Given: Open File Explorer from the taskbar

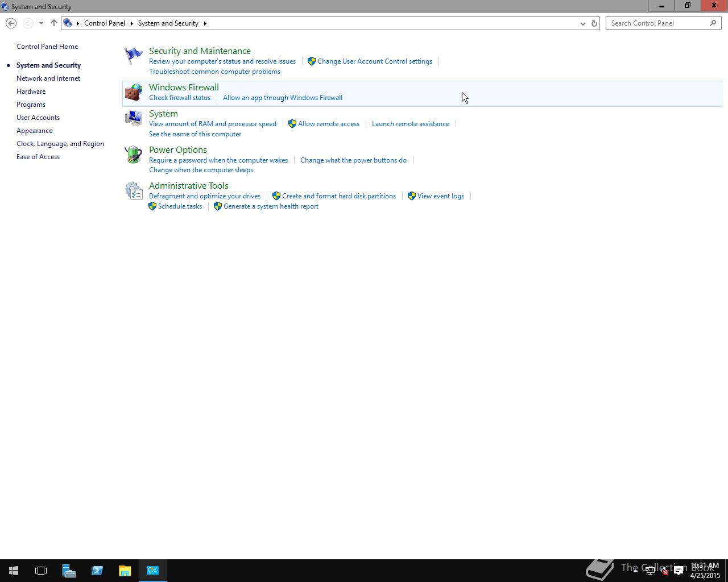Looking at the screenshot, I should (x=125, y=571).
